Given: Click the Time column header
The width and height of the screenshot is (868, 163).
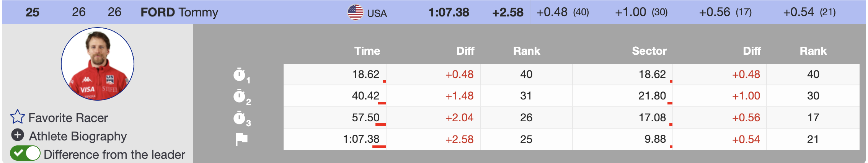Looking at the screenshot, I should tap(367, 51).
